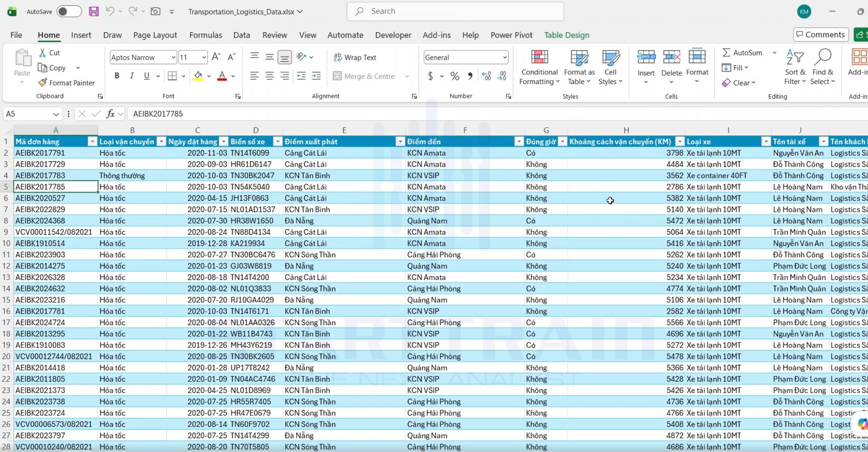Click Increase Decimal icon

click(x=486, y=76)
